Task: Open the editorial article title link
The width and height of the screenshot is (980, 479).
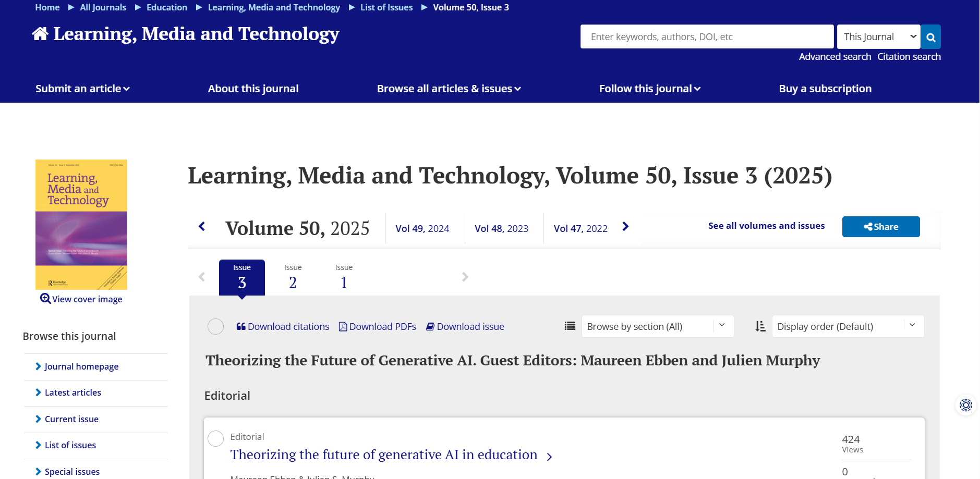Action: click(x=384, y=455)
